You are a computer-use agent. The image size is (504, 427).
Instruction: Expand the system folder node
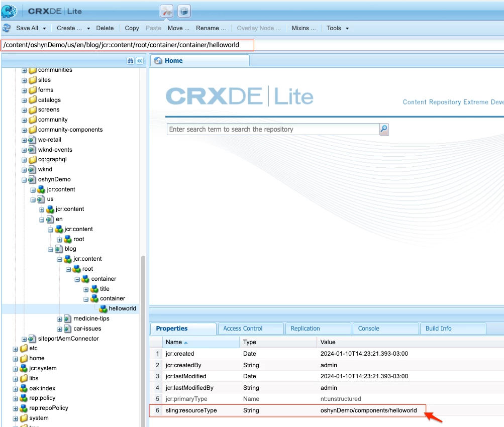click(x=16, y=418)
